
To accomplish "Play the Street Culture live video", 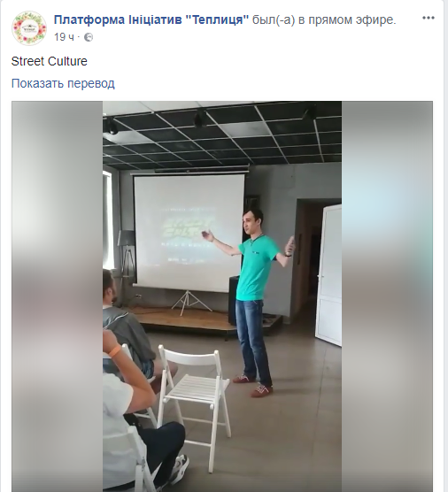I will 222,296.
